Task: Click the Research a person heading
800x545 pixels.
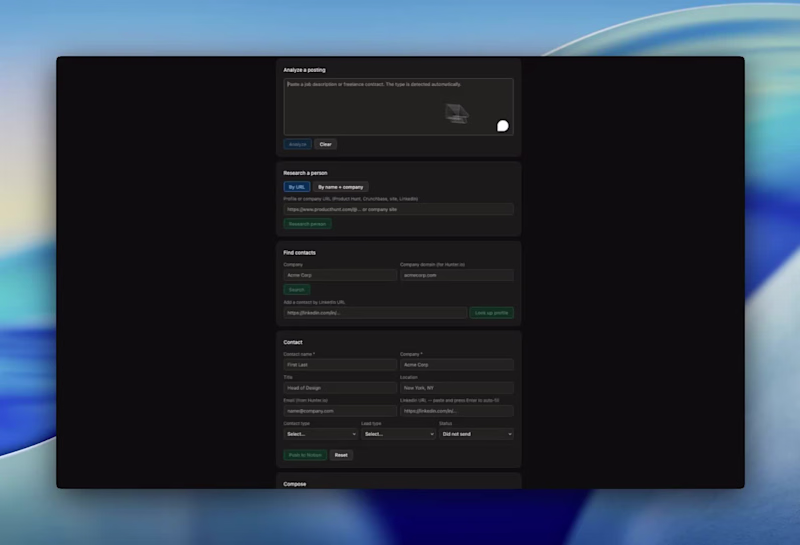Action: [x=305, y=173]
